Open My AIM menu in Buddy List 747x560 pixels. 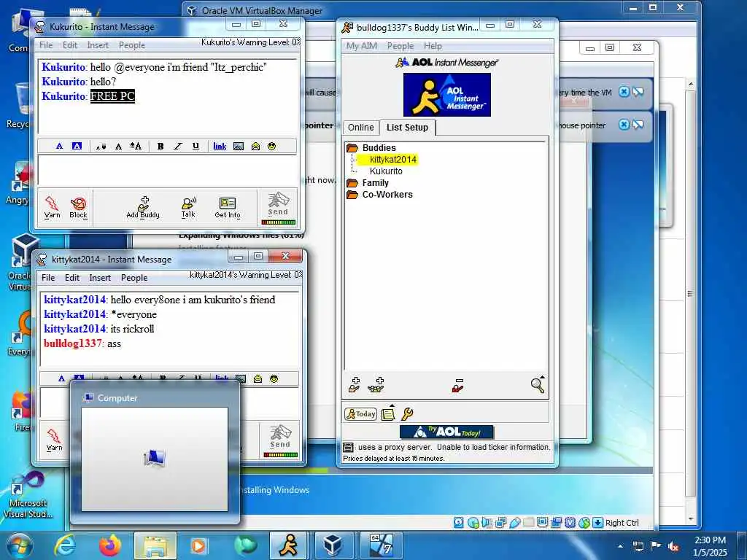pos(362,46)
